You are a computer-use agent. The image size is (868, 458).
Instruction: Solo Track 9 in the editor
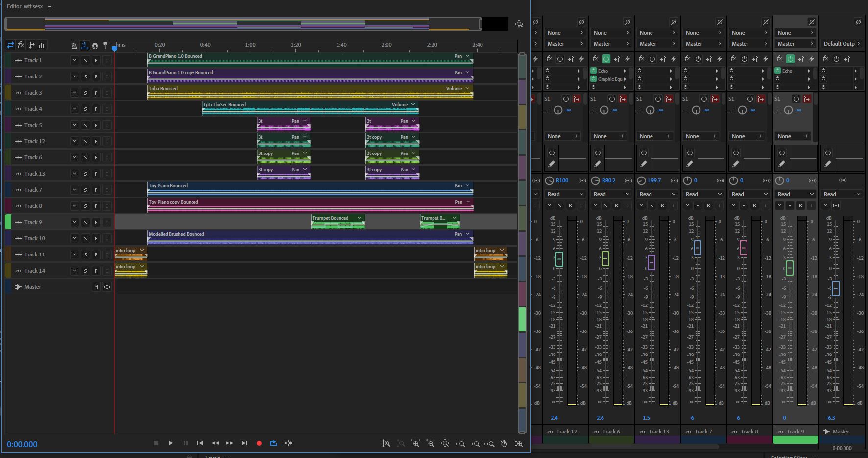point(85,222)
